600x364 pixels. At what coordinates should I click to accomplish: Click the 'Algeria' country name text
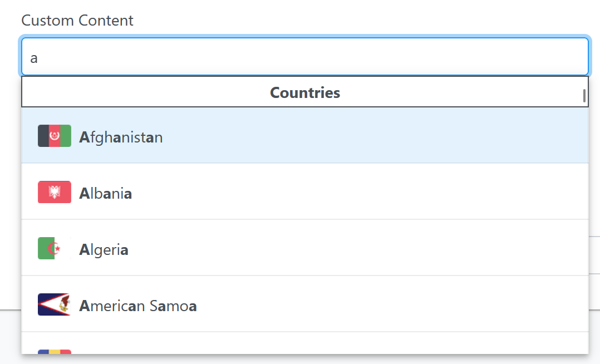point(104,249)
